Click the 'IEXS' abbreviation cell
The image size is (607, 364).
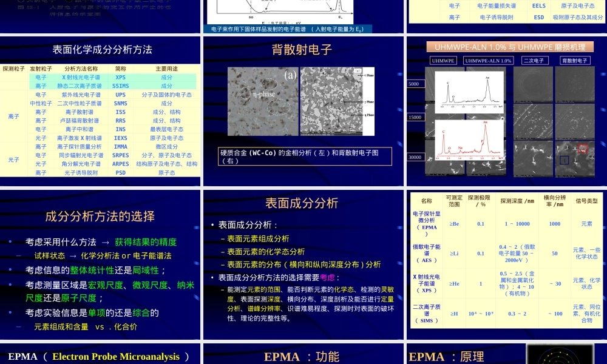(120, 138)
